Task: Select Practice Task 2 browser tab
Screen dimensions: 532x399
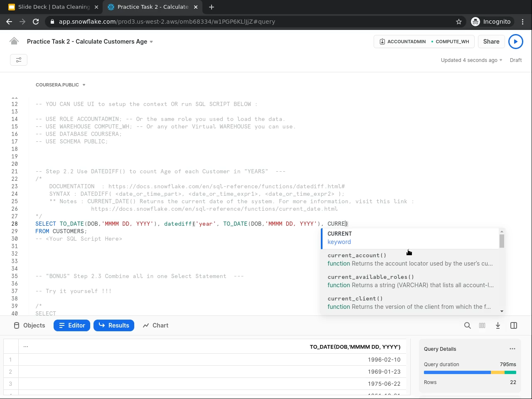Action: [x=152, y=7]
